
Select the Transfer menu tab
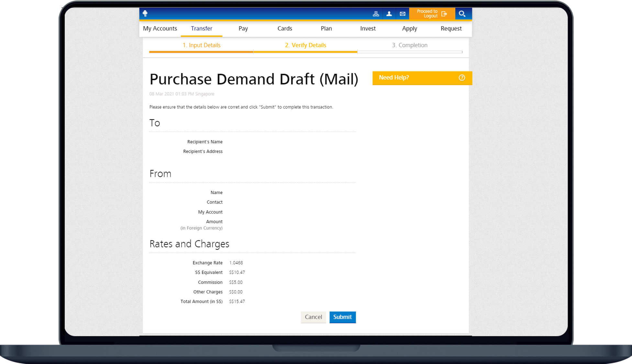201,28
